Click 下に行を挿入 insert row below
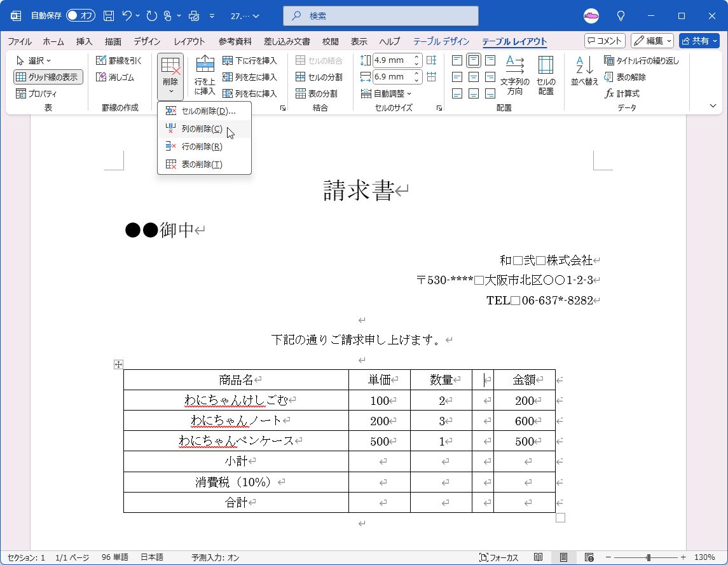Viewport: 728px width, 565px height. (250, 60)
